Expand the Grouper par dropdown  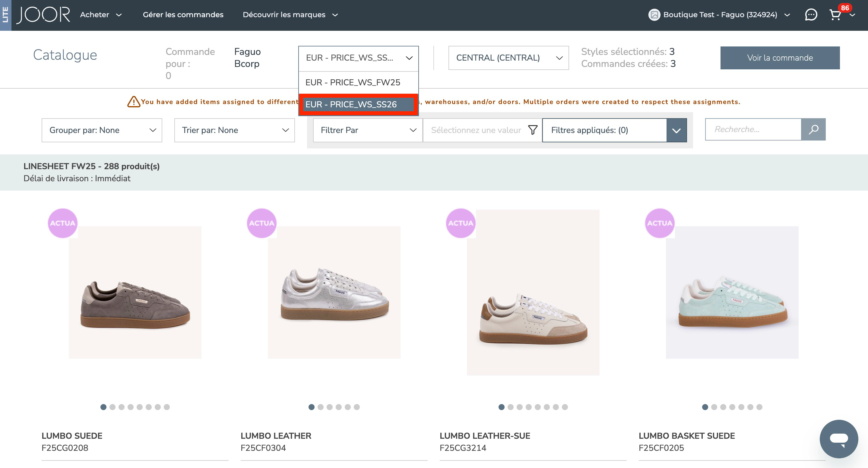click(x=102, y=130)
